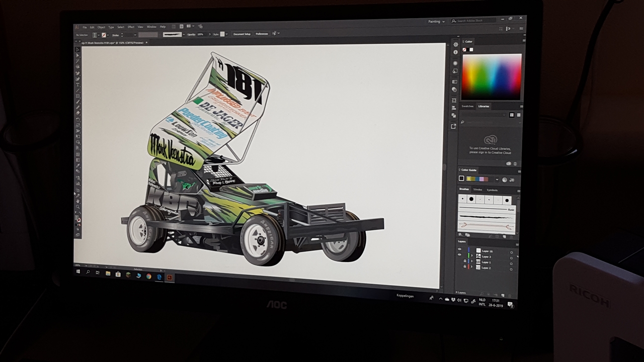Switch to the Libraries tab
Viewport: 644px width, 362px height.
pos(484,106)
